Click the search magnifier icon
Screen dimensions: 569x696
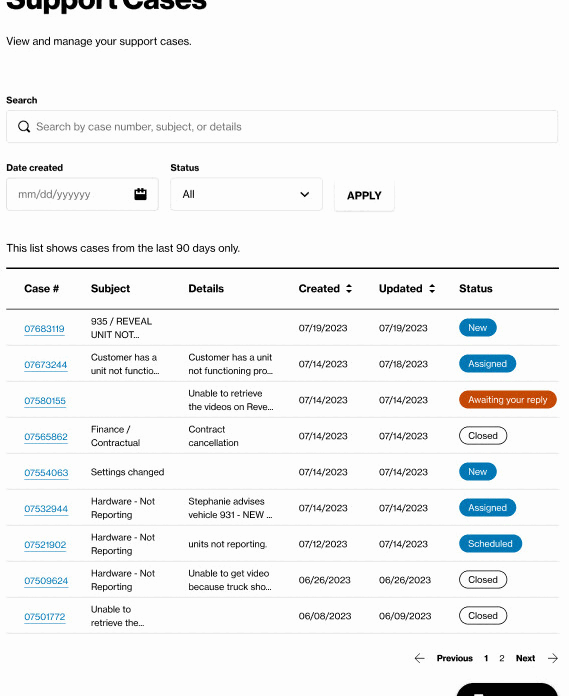click(24, 127)
